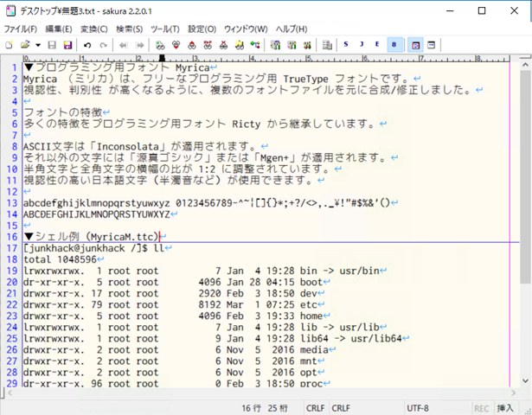This screenshot has height=415, width=532.
Task: Open common settings icon
Action: [292, 45]
